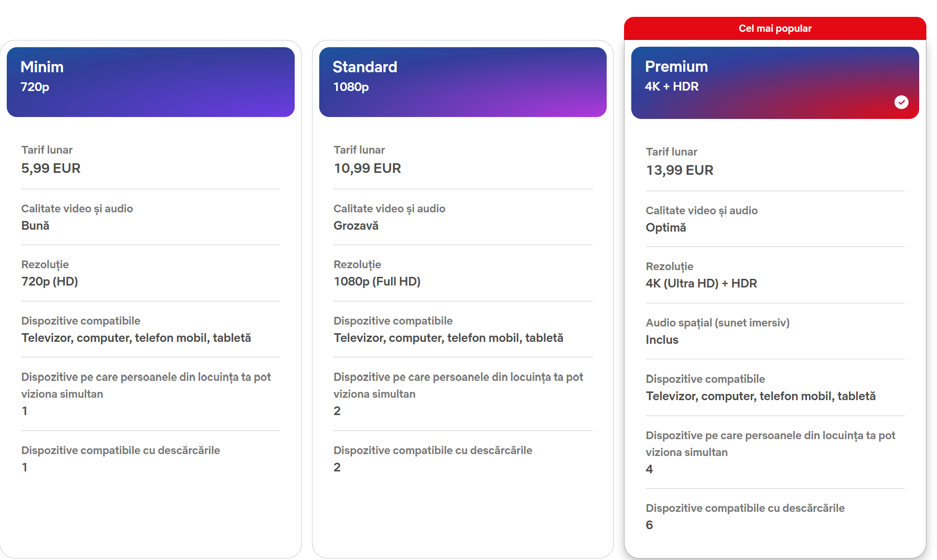Click the "1080p (Full HD)" resolution text

coord(377,281)
